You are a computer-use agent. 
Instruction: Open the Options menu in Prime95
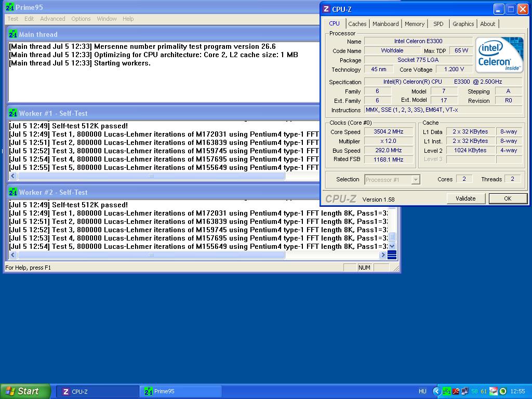tap(81, 19)
